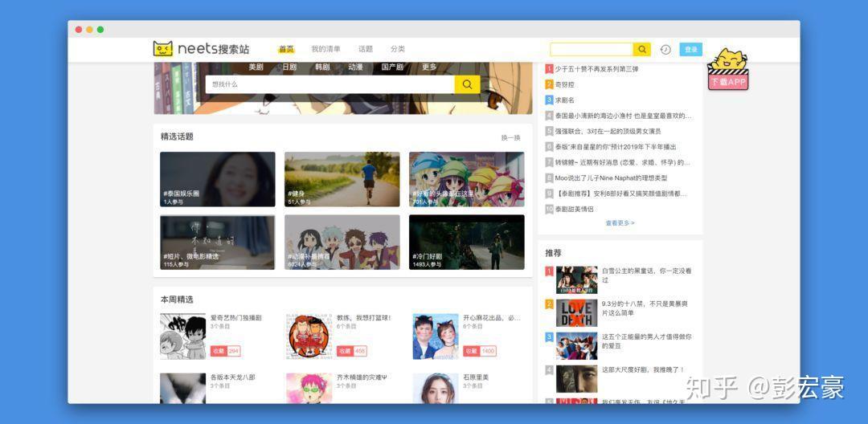The image size is (868, 424).
Task: Open topic Moo说出了儿子Nine Naphat的理想类型
Action: click(x=611, y=178)
